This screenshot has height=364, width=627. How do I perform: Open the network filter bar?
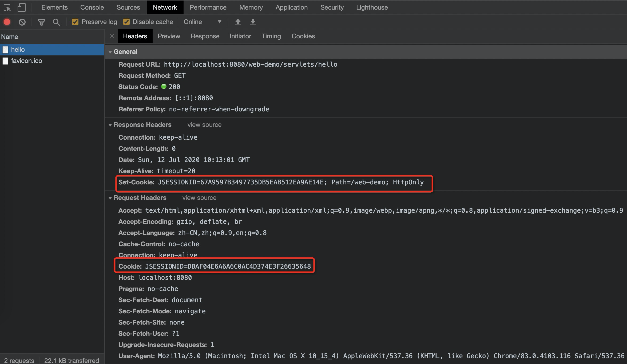coord(41,22)
